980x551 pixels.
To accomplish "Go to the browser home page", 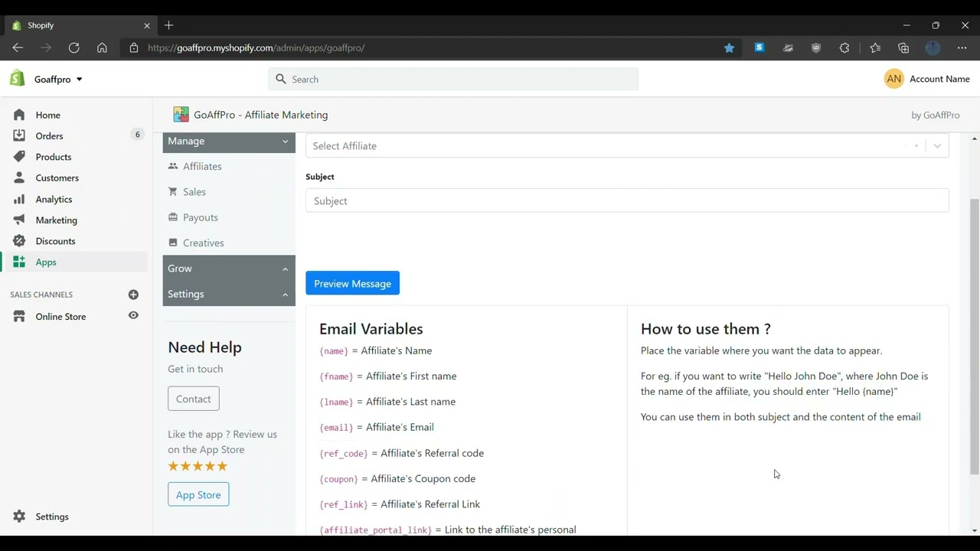I will (x=102, y=47).
